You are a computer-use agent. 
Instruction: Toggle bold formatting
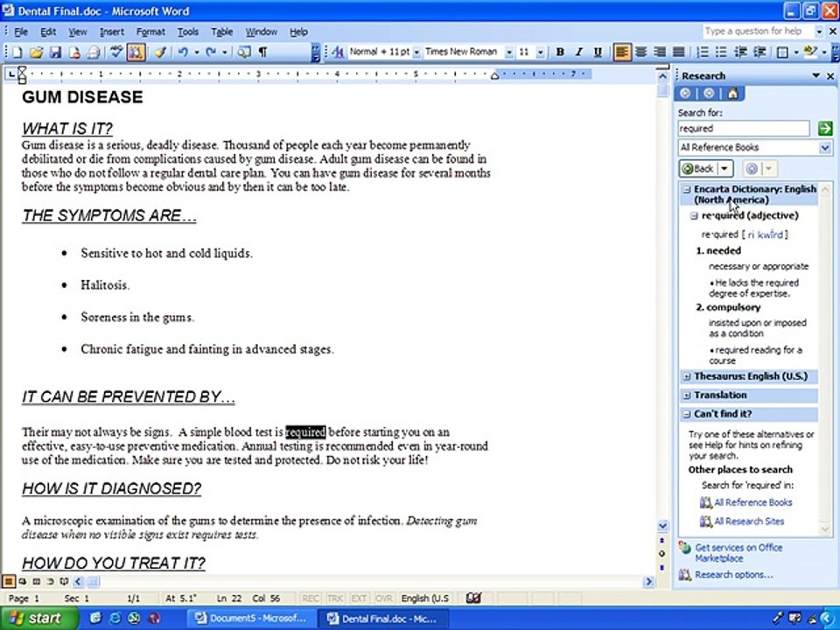[x=560, y=52]
